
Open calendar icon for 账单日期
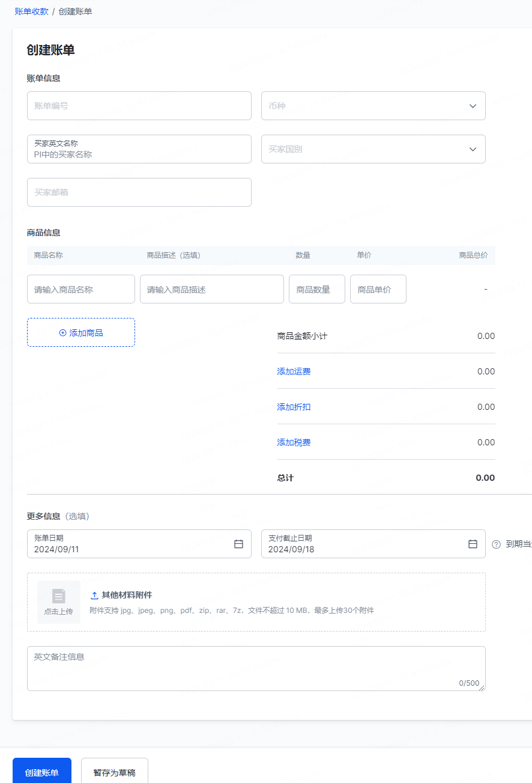[238, 544]
